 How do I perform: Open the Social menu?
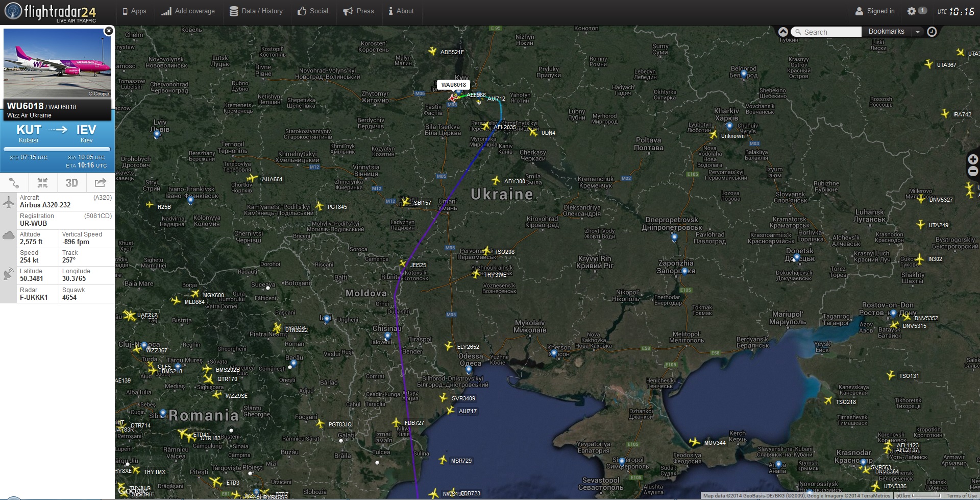pos(312,11)
